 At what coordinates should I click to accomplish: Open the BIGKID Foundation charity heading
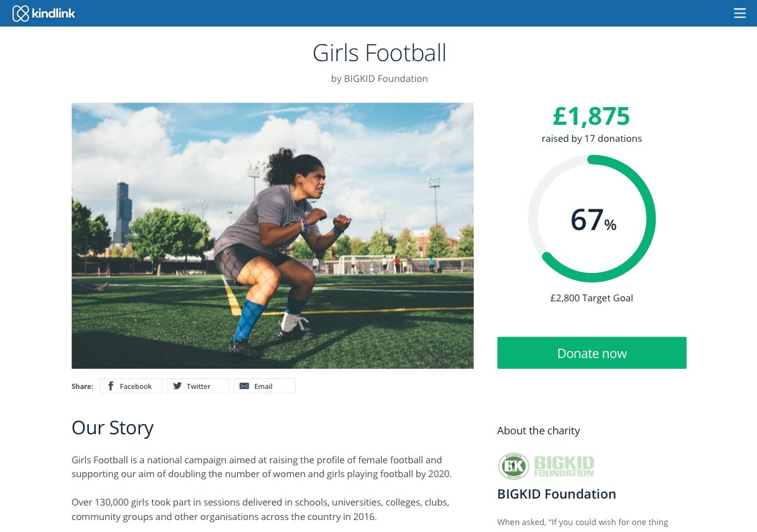pyautogui.click(x=556, y=494)
